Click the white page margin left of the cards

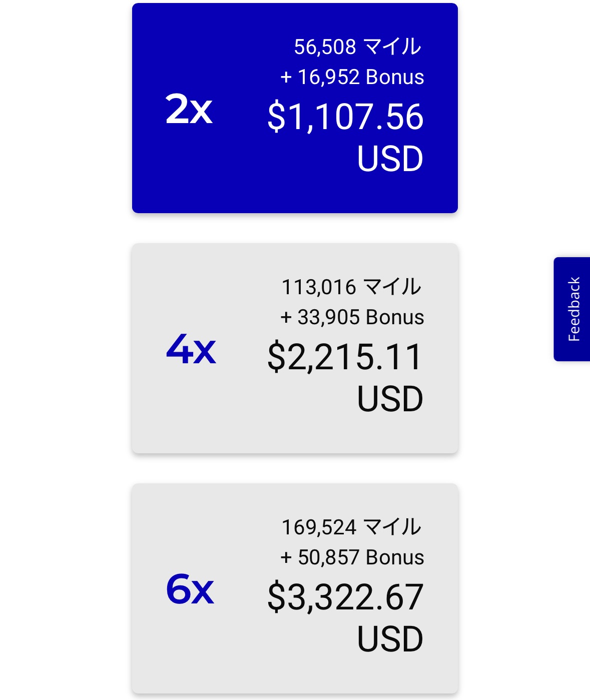(65, 350)
